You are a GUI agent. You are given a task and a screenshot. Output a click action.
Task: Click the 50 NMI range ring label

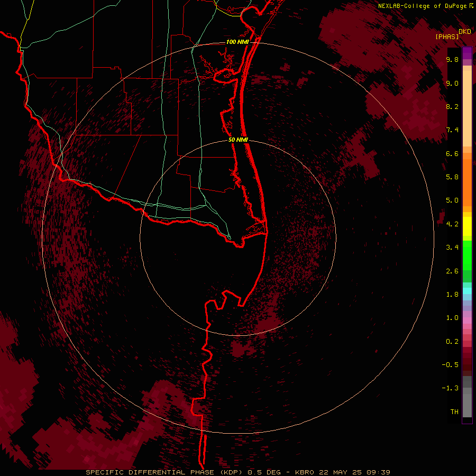(238, 140)
